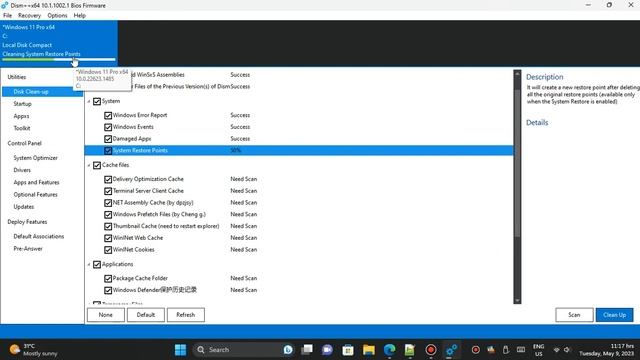
Task: Toggle Terminal Server Client Cache checkbox
Action: [x=108, y=191]
